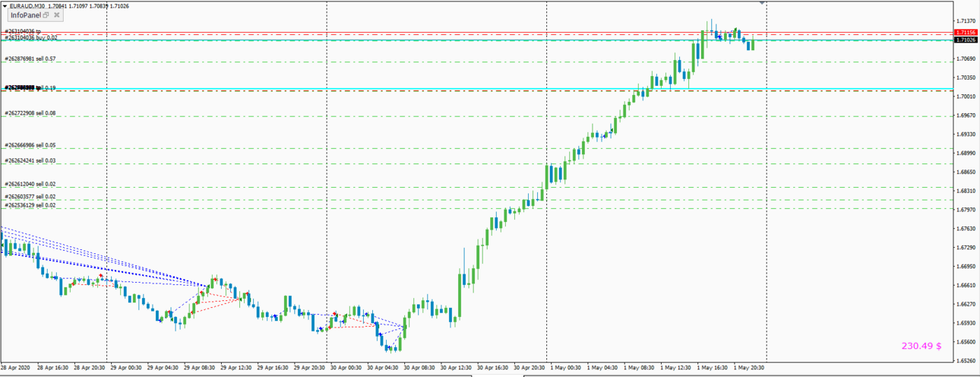Click the EURAUD,M30 chart title text
This screenshot has height=377, width=980.
tap(27, 6)
